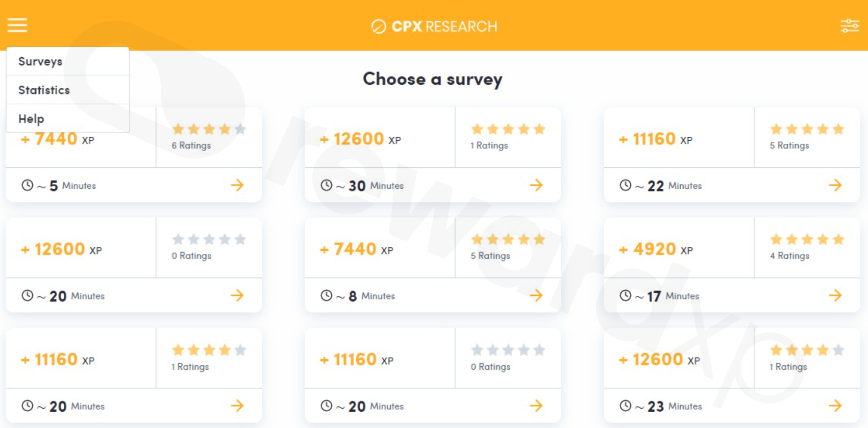Open the hamburger navigation menu
Screen dimensions: 868x428
tap(17, 25)
